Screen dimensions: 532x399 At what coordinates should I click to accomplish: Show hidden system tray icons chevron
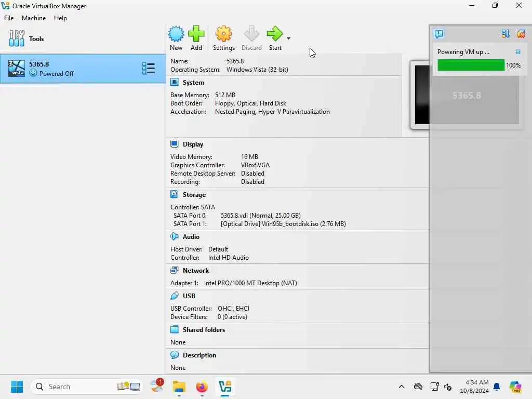[402, 387]
